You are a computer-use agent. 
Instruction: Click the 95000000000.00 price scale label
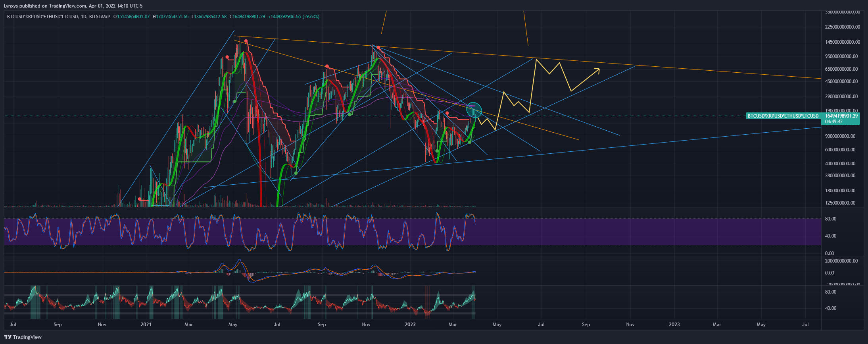pos(841,56)
